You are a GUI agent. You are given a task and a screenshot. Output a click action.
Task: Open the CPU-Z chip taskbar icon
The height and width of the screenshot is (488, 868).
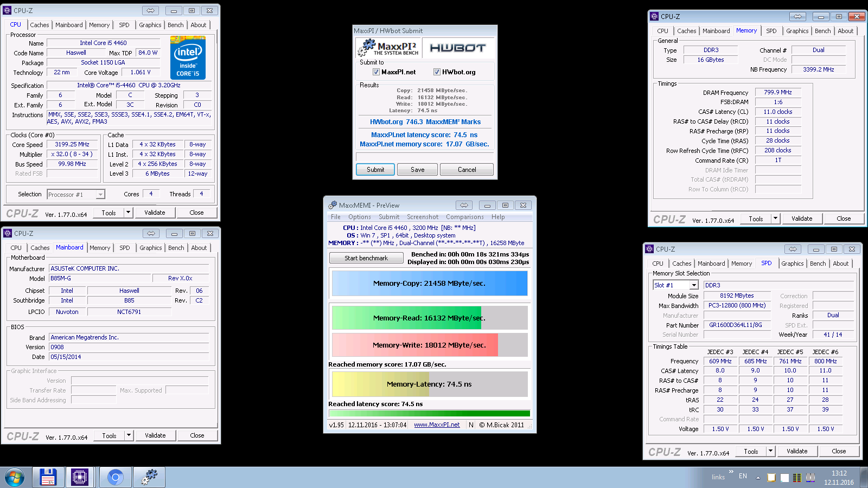(80, 477)
